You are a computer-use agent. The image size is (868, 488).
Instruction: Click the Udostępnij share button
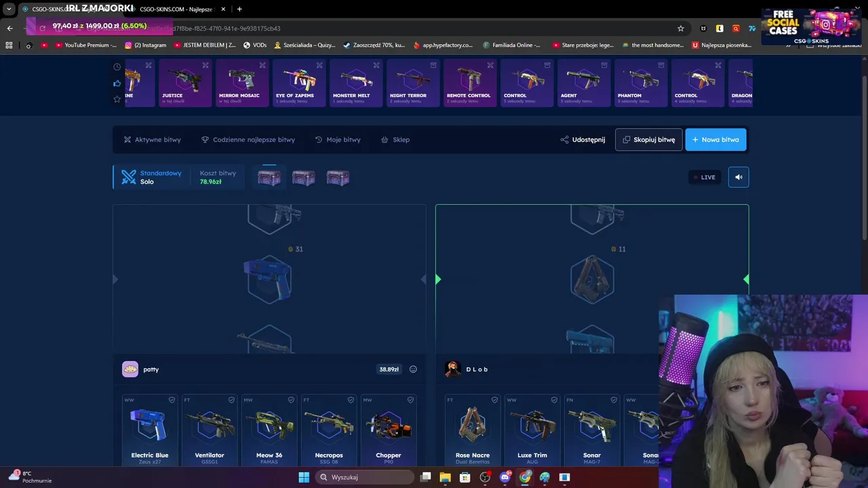coord(583,140)
